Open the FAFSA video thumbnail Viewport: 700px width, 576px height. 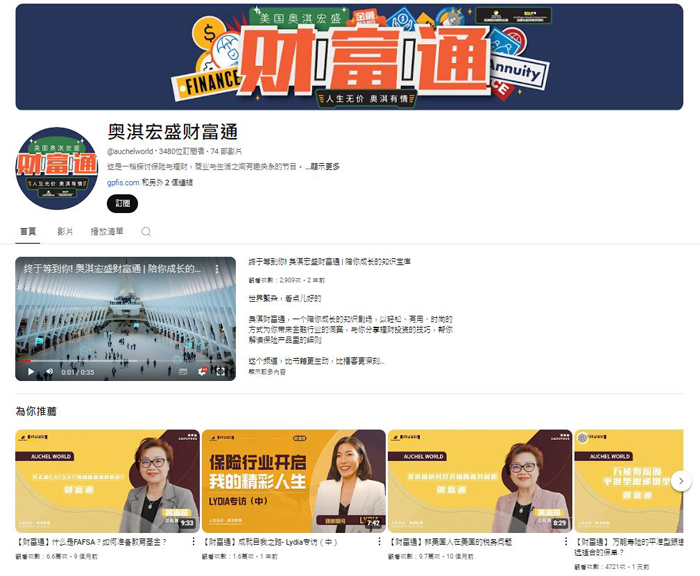tap(107, 481)
